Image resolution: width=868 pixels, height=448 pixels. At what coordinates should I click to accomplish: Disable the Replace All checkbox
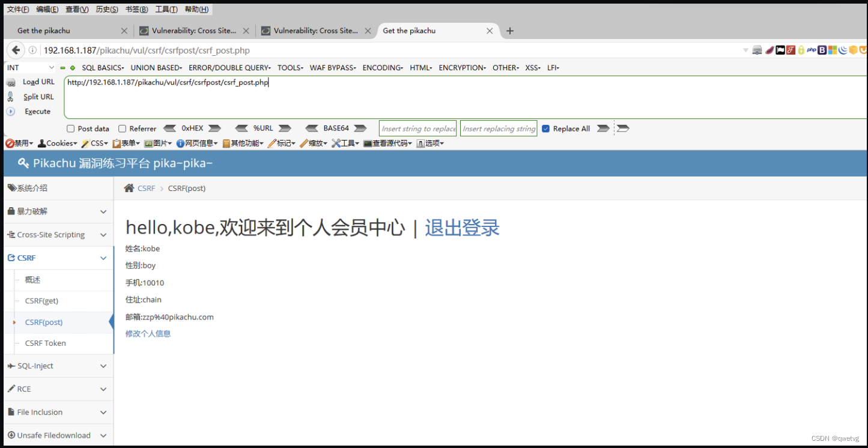tap(545, 128)
